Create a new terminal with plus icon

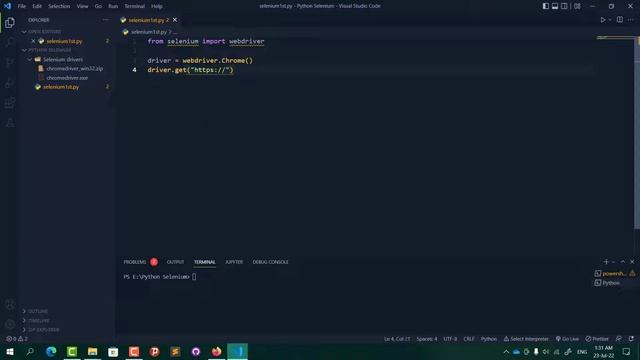point(606,262)
